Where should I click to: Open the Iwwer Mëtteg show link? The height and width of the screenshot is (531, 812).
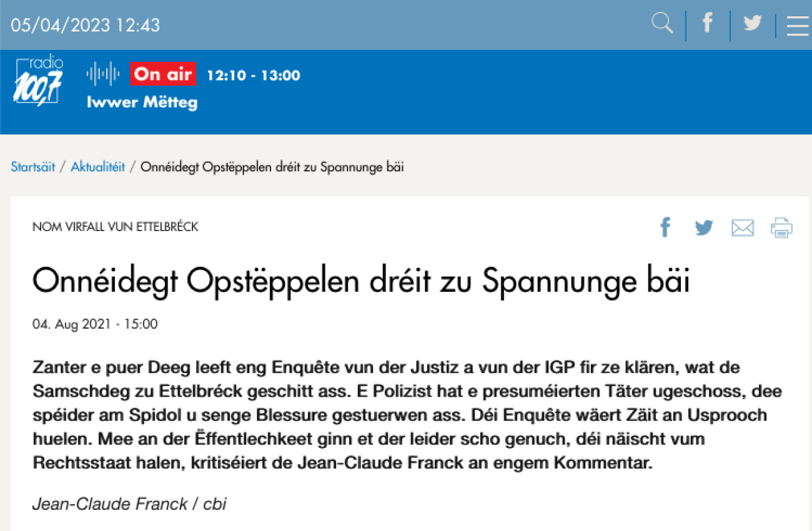pyautogui.click(x=142, y=102)
